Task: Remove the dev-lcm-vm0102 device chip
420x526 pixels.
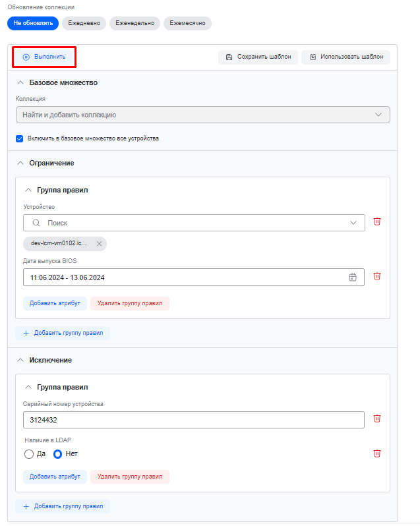Action: 100,244
